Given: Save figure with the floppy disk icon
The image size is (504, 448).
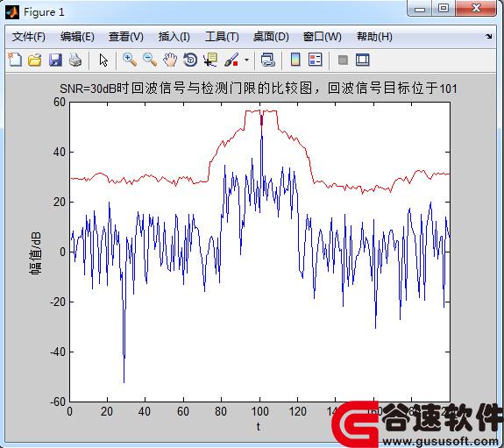Looking at the screenshot, I should click(55, 60).
